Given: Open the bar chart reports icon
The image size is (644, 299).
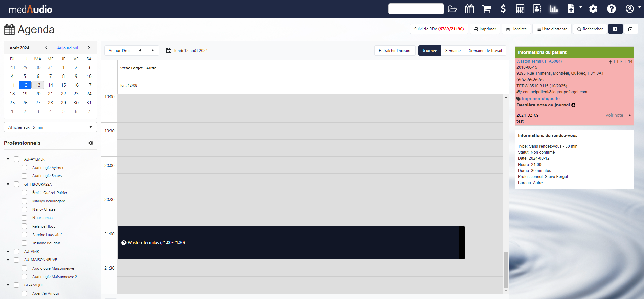Looking at the screenshot, I should (x=554, y=9).
